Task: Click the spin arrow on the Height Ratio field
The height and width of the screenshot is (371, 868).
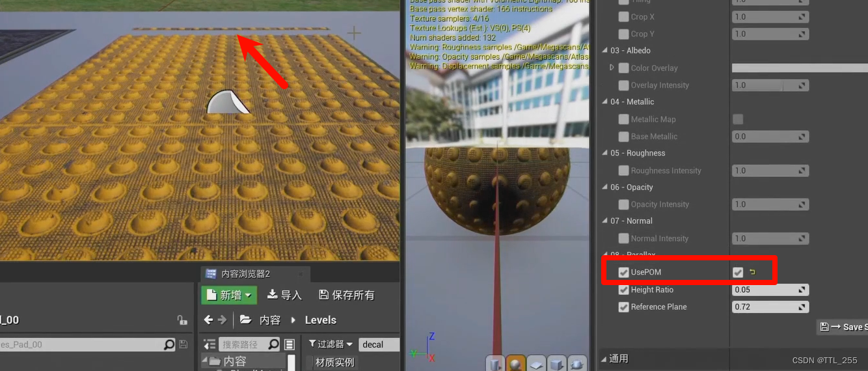Action: coord(802,290)
